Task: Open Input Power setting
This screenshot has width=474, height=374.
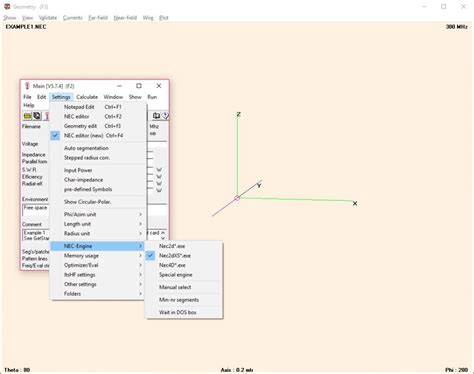Action: click(98, 170)
